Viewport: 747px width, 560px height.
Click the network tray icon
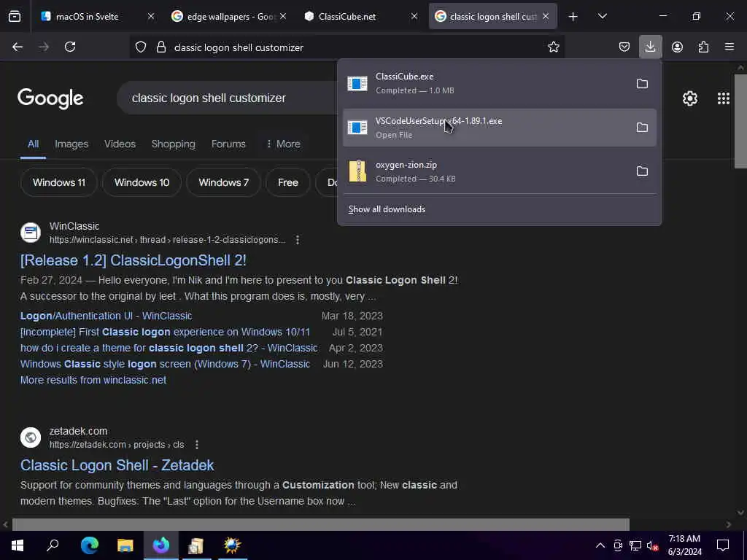pyautogui.click(x=635, y=545)
